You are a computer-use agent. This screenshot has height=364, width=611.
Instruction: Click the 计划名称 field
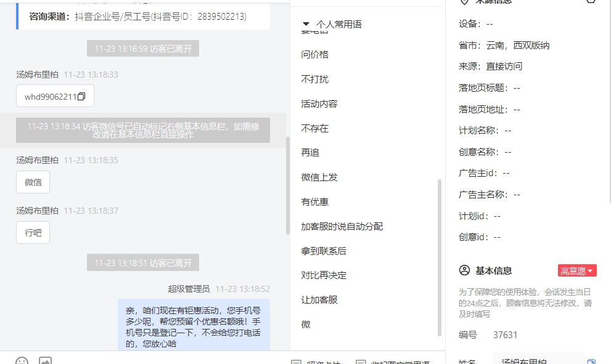click(x=485, y=131)
